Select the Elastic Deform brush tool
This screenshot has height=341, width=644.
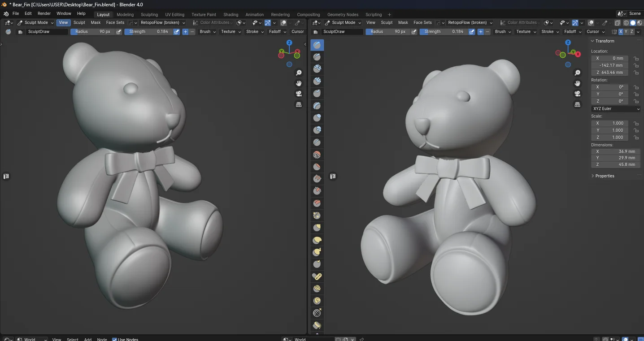click(317, 240)
